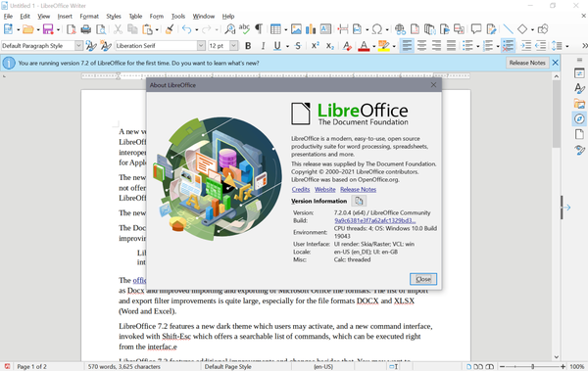588x371 pixels.
Task: Insert special character omega icon
Action: click(377, 29)
